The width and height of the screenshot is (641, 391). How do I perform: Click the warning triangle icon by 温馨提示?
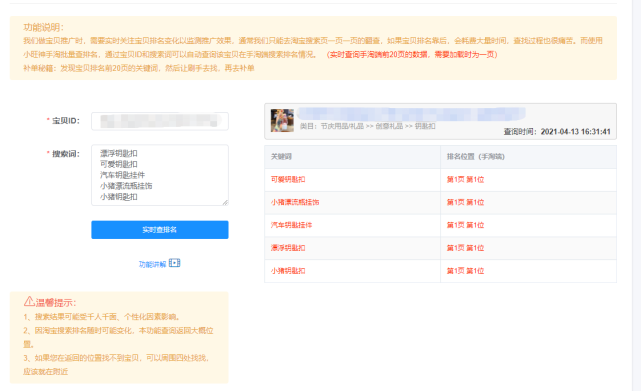(x=29, y=302)
